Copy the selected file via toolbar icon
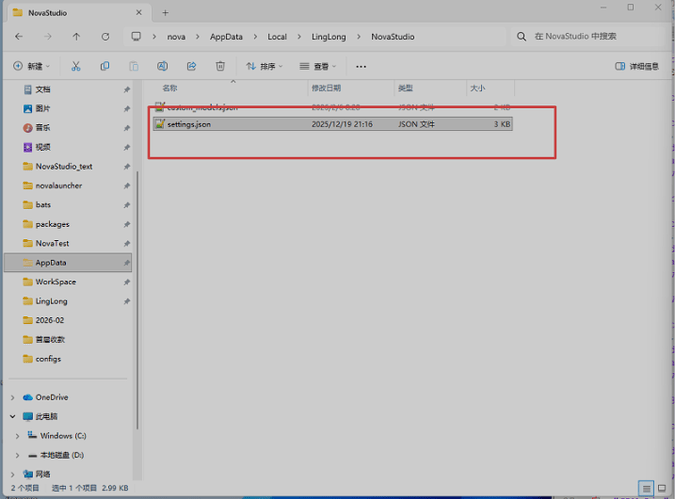This screenshot has height=499, width=675. click(x=105, y=66)
